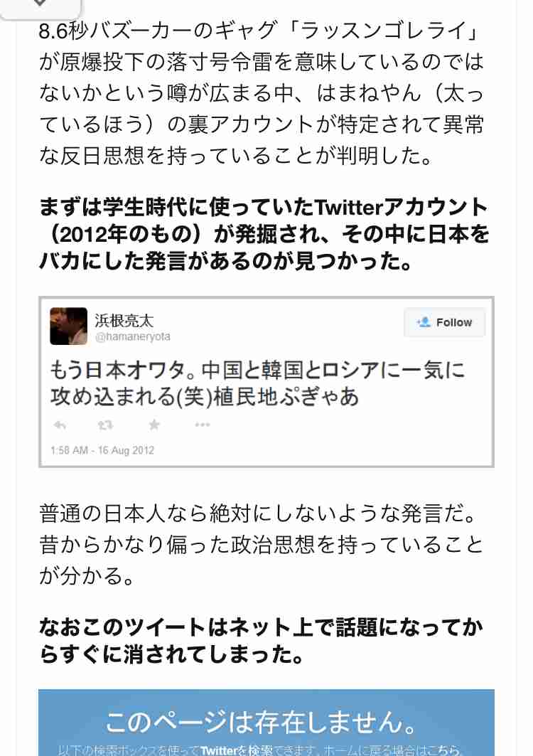Click the bold text なおこのツイートはネット上で

[x=261, y=641]
